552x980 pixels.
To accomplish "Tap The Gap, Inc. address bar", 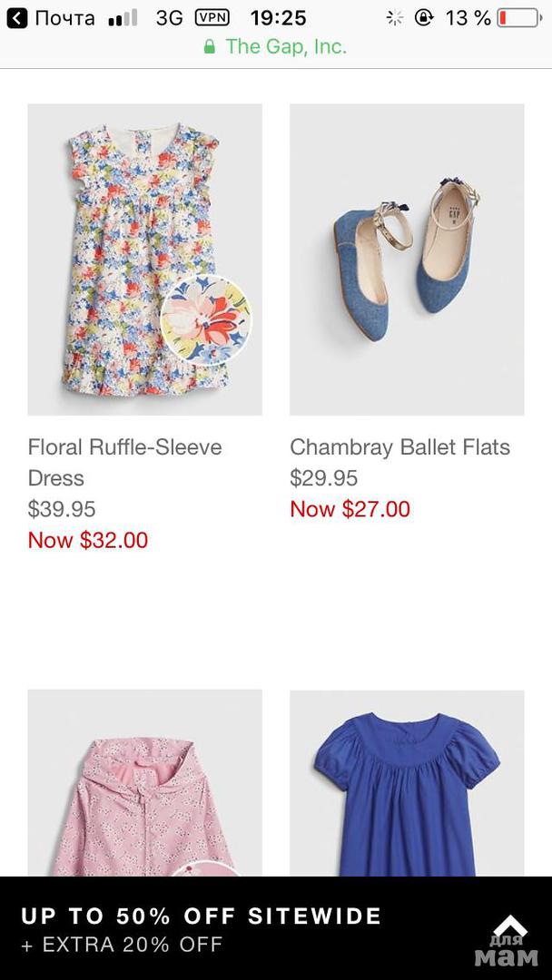I will click(x=276, y=46).
